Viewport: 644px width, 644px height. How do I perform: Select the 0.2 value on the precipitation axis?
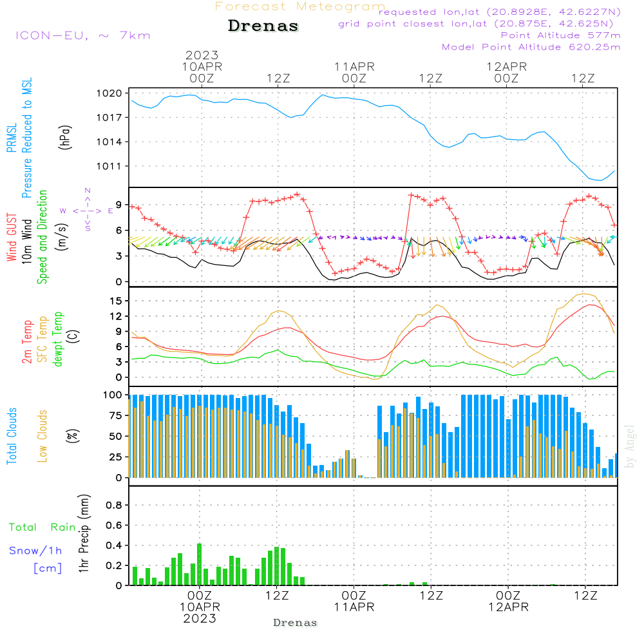click(x=114, y=565)
